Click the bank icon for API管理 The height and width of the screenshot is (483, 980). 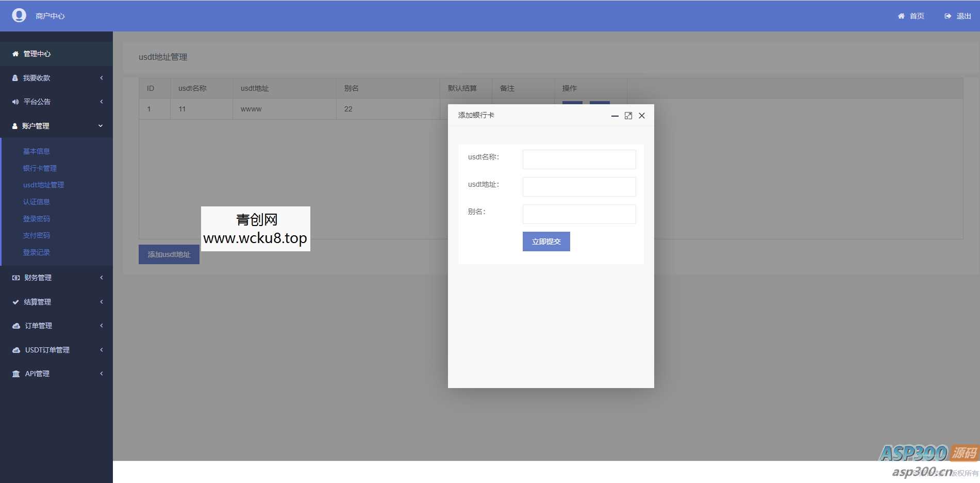pyautogui.click(x=16, y=374)
